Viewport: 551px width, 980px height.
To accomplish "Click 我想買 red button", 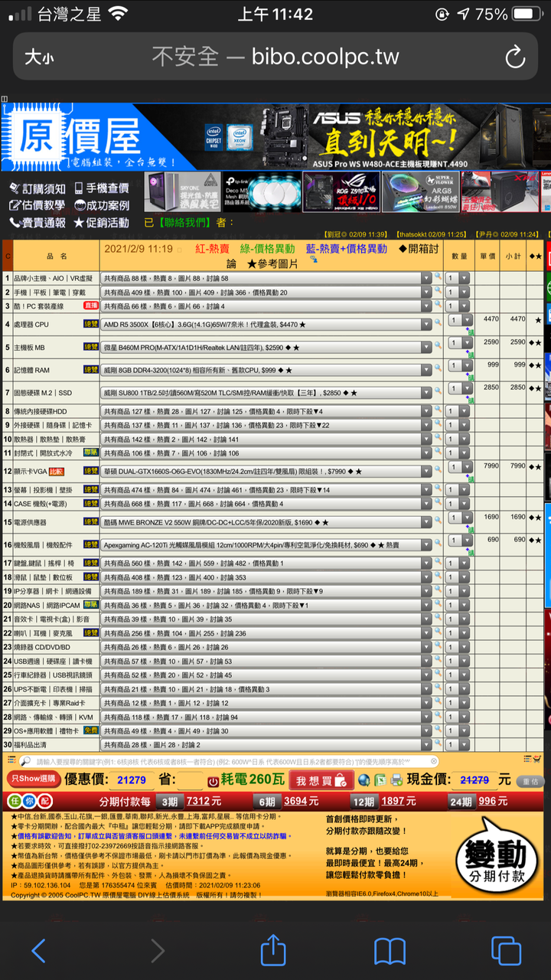I will (321, 780).
